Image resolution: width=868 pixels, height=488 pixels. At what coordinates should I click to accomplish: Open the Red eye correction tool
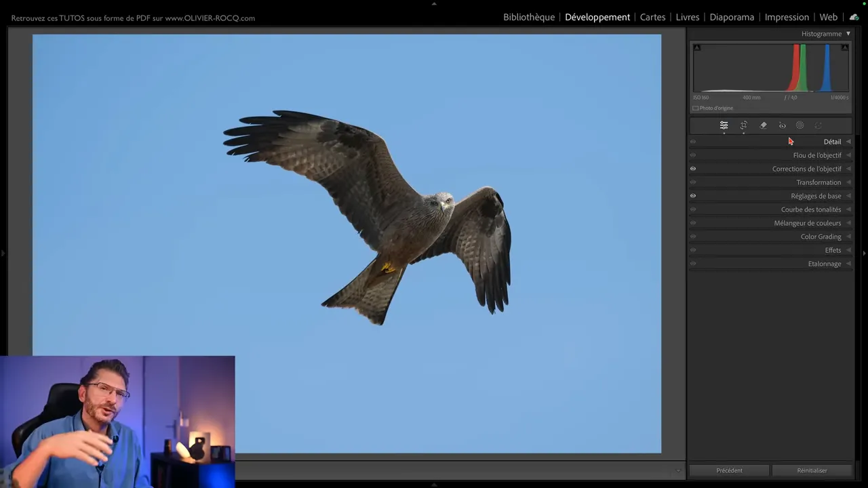783,125
